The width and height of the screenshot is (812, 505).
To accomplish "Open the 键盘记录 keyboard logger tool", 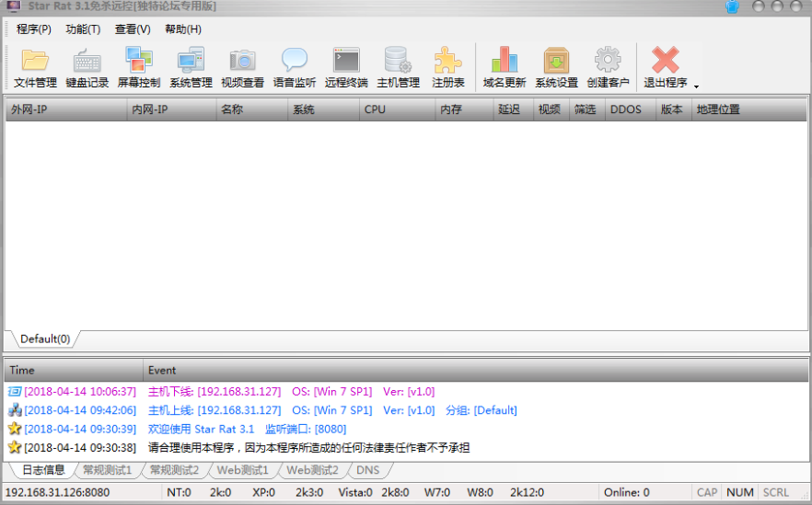I will 87,68.
